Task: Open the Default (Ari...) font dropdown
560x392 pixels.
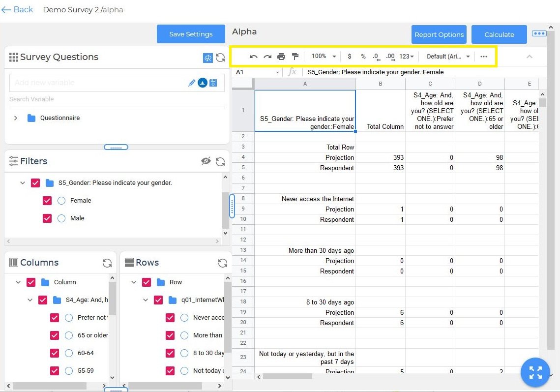Action: [x=448, y=57]
